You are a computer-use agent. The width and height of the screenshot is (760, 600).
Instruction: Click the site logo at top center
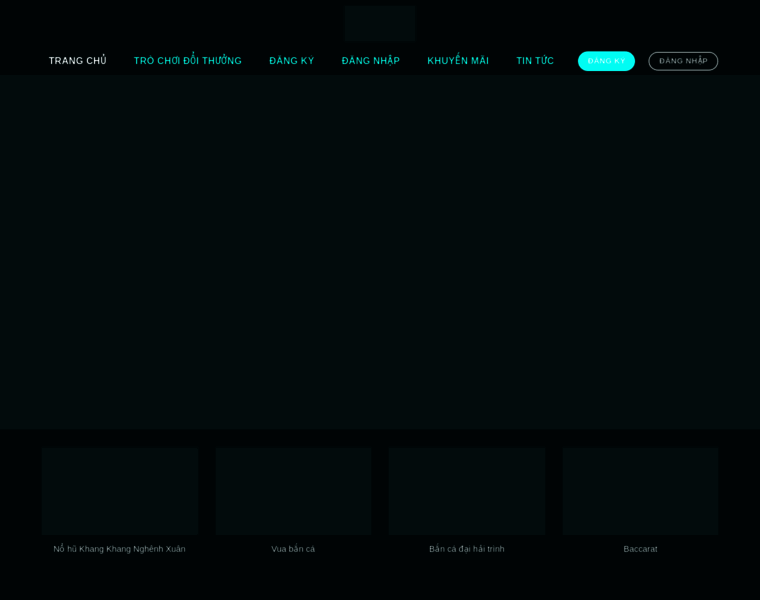380,23
